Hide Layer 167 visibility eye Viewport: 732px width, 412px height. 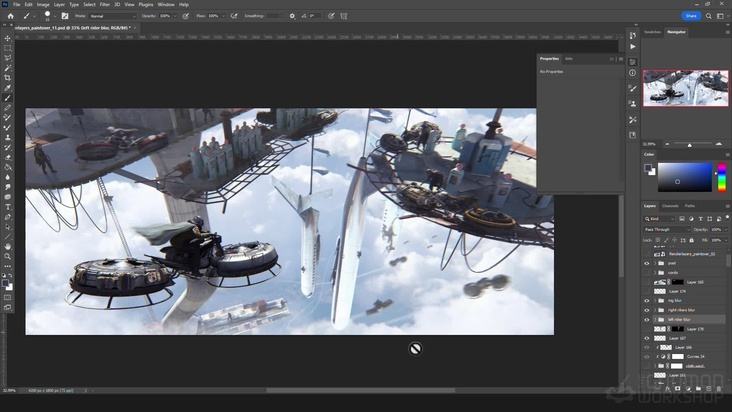click(647, 338)
